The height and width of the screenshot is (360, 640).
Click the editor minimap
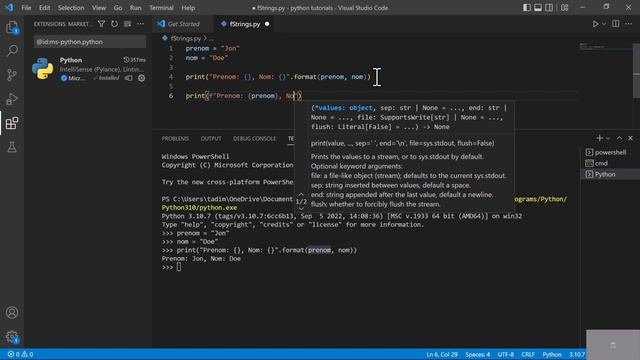[x=606, y=47]
